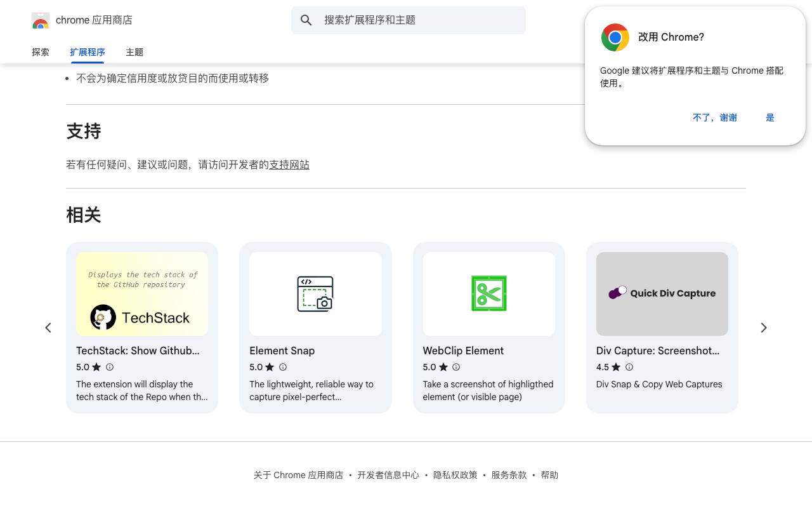Open info icon beside Div Capture rating
This screenshot has height=508, width=812.
(x=629, y=367)
